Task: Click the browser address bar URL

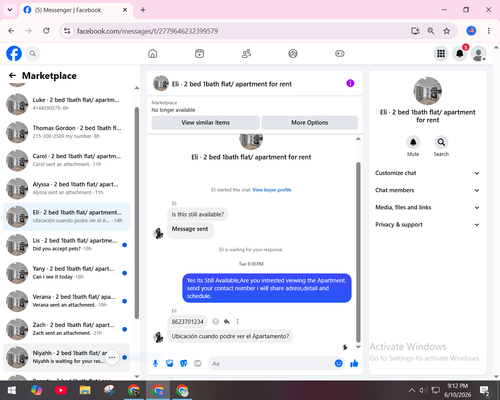Action: pos(147,31)
